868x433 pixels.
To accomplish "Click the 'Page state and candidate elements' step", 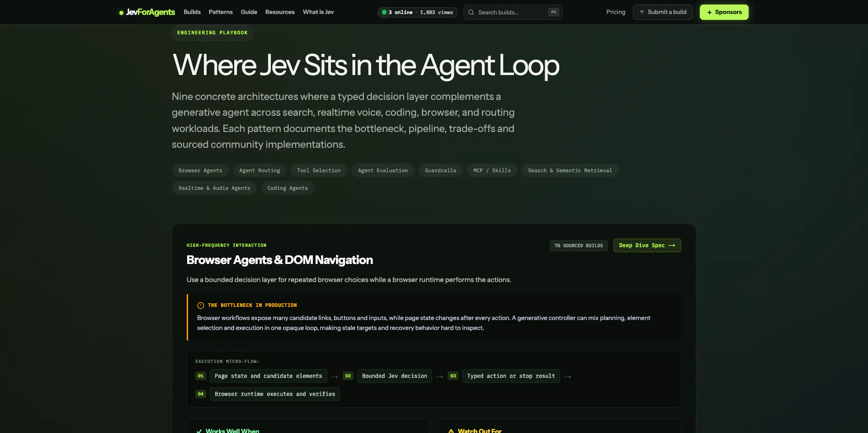I will pos(269,376).
